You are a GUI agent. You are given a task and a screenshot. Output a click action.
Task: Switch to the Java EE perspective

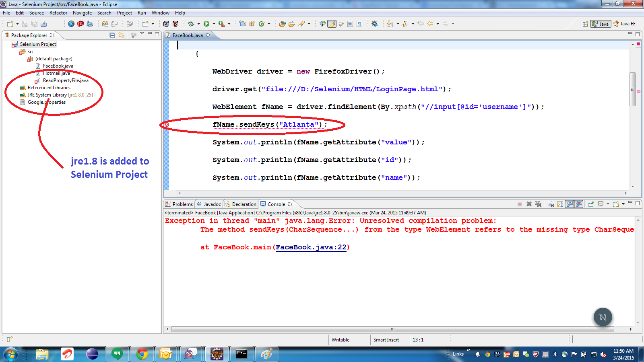point(624,24)
